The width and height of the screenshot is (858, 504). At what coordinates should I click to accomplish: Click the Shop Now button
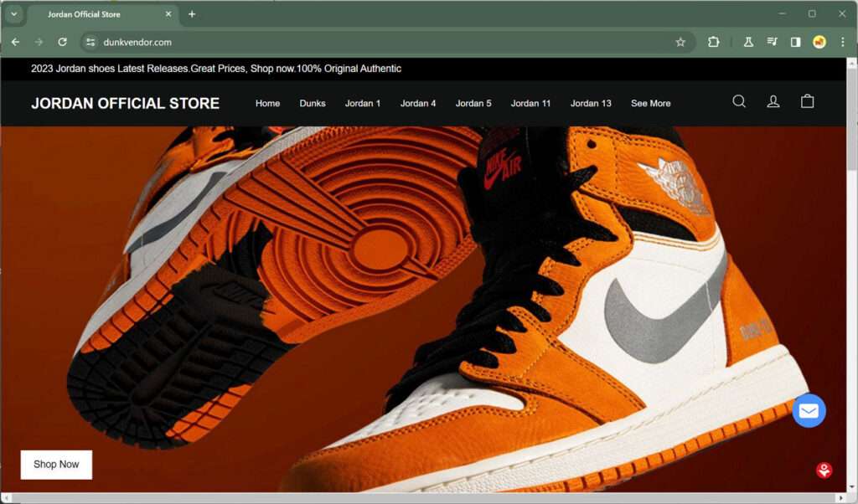coord(56,465)
